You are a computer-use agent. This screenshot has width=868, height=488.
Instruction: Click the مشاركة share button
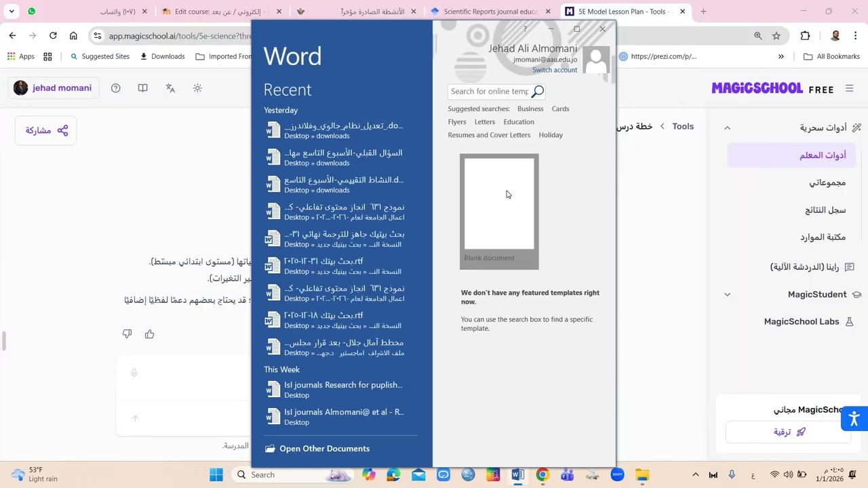[x=46, y=130]
